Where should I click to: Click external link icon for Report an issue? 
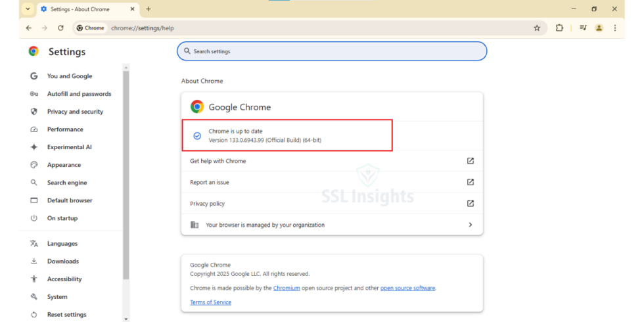pos(471,182)
